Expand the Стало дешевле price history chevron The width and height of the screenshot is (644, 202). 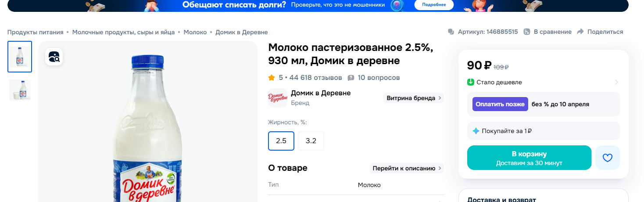tap(616, 82)
